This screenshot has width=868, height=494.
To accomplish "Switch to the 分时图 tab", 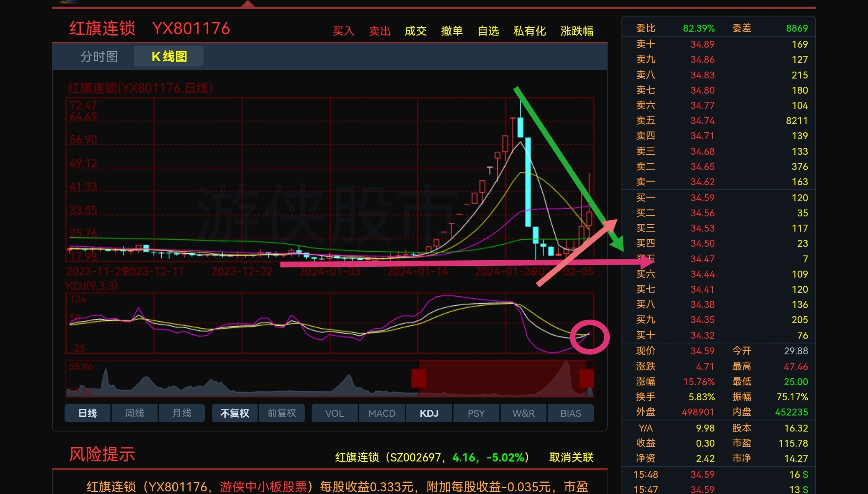I will pos(99,56).
